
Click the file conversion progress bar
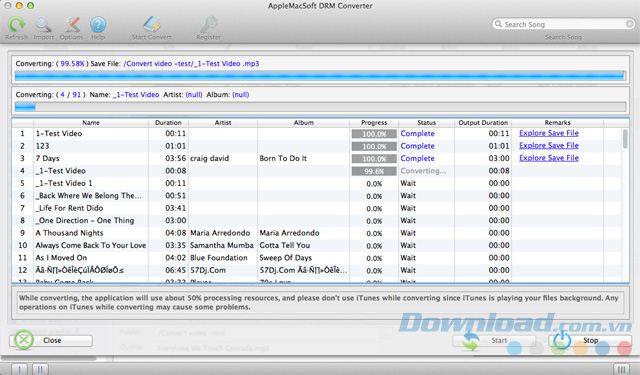[x=320, y=75]
